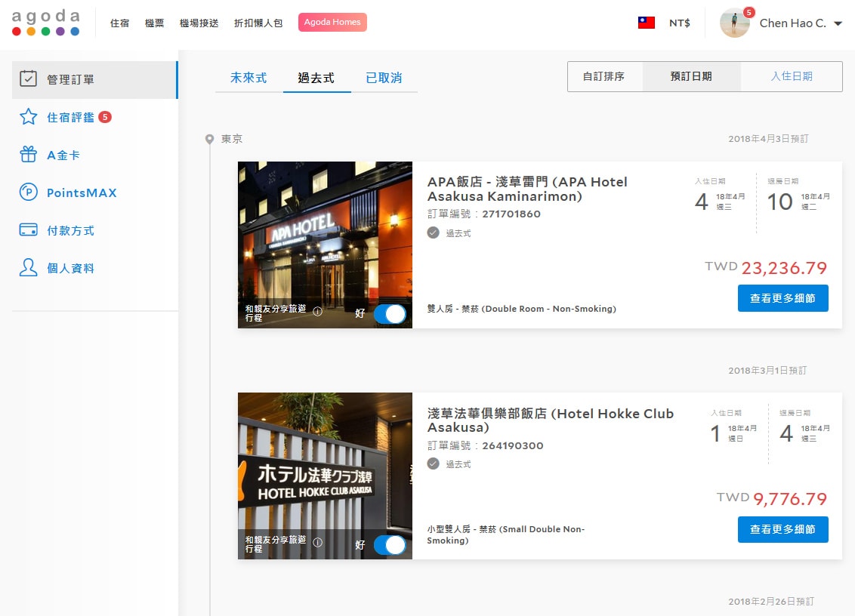Viewport: 855px width, 616px height.
Task: Select the 過去式 bookings tab
Action: [x=316, y=78]
